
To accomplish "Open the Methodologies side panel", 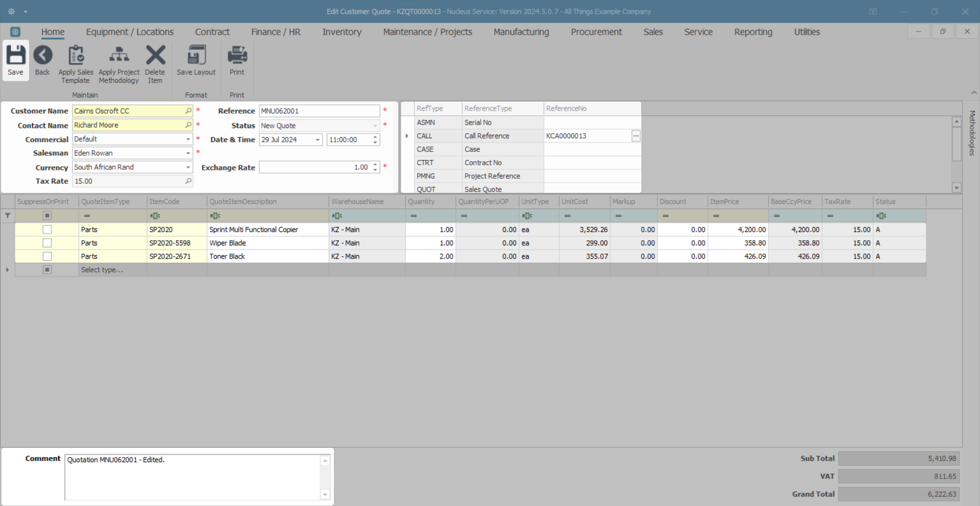I will (x=972, y=133).
